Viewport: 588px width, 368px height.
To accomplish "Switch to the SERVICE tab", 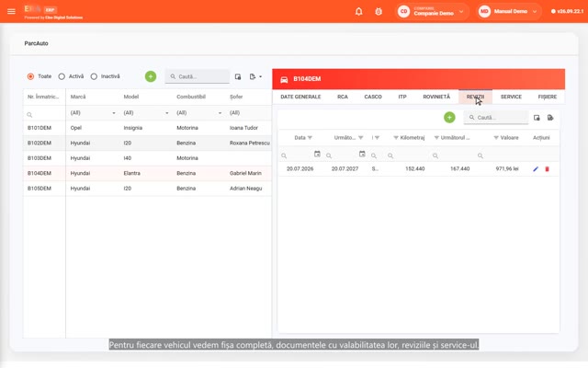I will [511, 97].
